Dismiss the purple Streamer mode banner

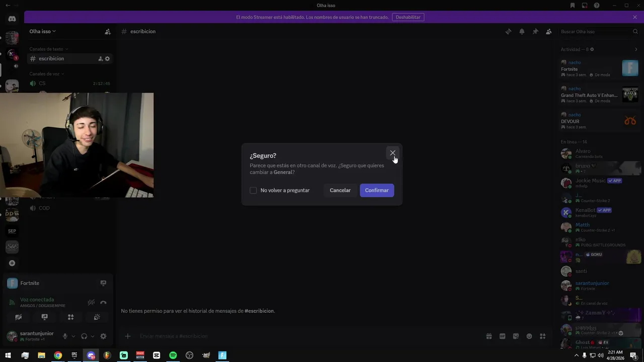coord(635,17)
